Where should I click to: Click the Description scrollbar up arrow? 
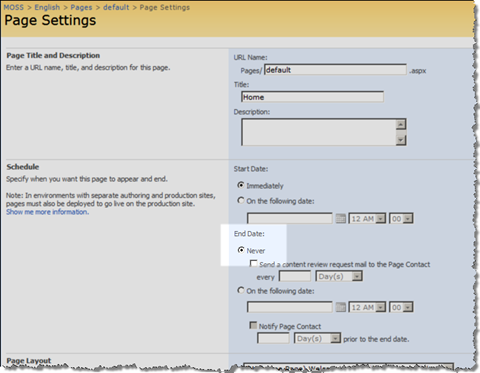401,124
